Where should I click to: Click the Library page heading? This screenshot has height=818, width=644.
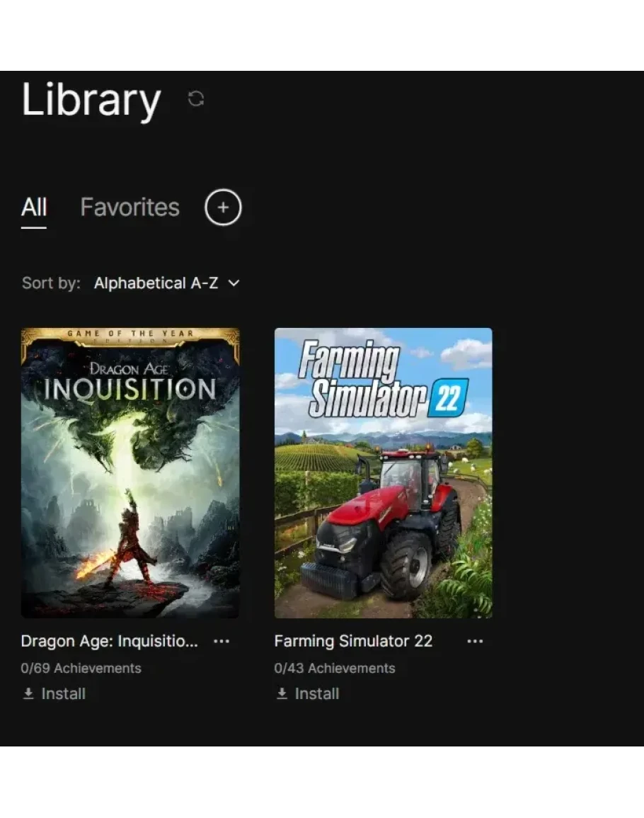point(91,100)
